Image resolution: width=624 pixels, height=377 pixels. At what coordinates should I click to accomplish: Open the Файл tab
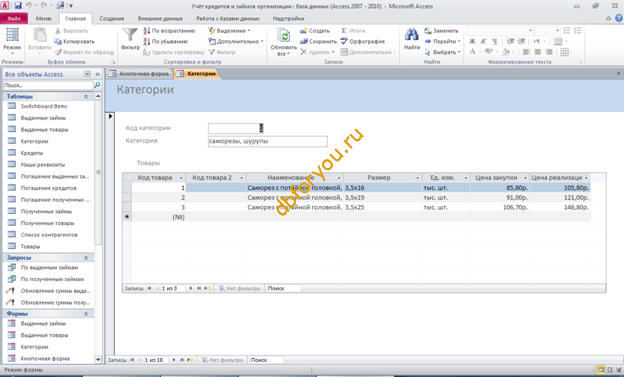[14, 18]
